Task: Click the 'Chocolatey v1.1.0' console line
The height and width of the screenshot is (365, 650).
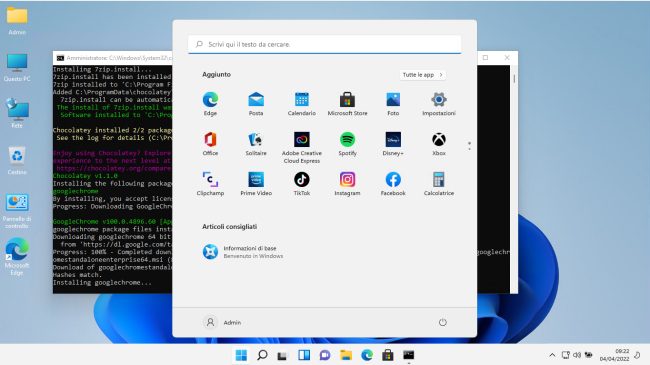Action: coord(85,176)
